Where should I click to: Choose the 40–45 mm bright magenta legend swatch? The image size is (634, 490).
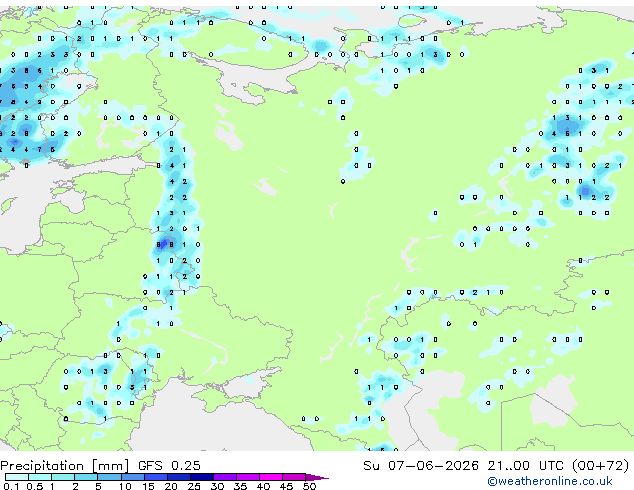click(x=271, y=477)
